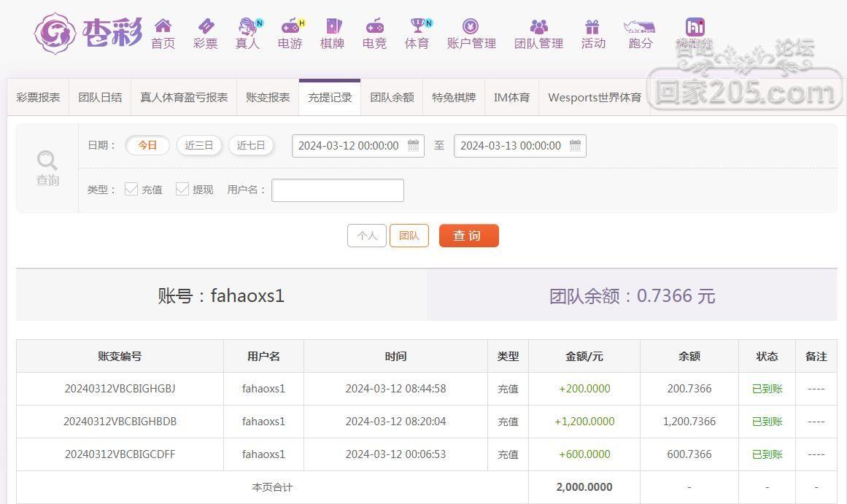Switch to the 团队余额 tab
The height and width of the screenshot is (504, 847).
(392, 97)
